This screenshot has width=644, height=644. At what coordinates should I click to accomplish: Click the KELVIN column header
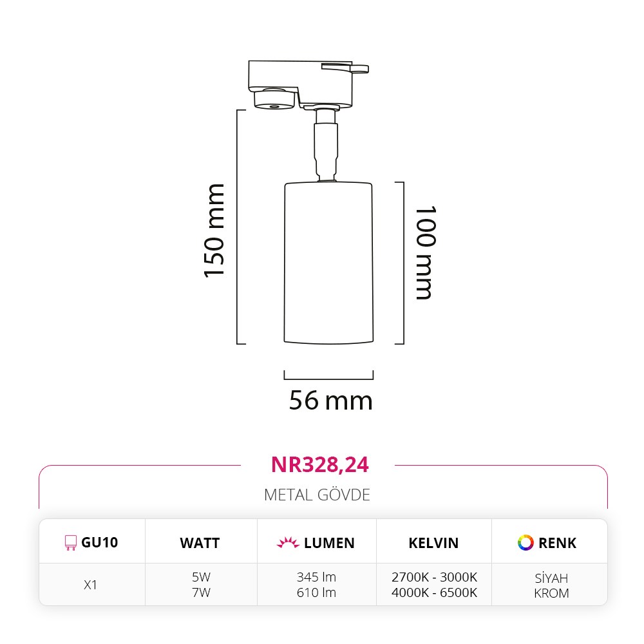pos(433,543)
